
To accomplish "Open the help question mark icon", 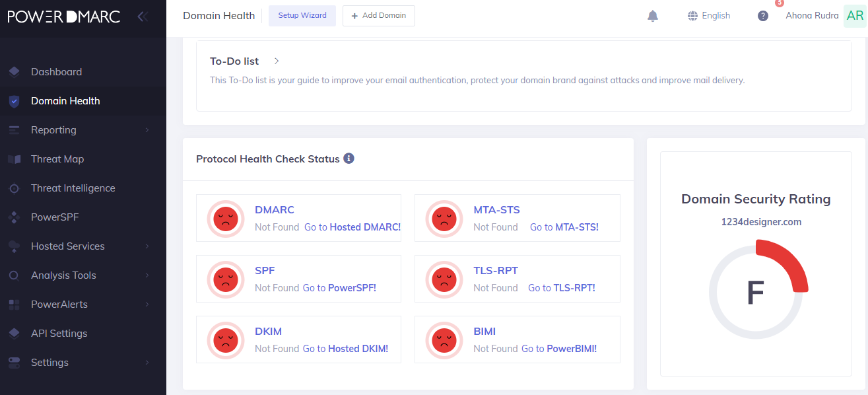I will coord(763,16).
